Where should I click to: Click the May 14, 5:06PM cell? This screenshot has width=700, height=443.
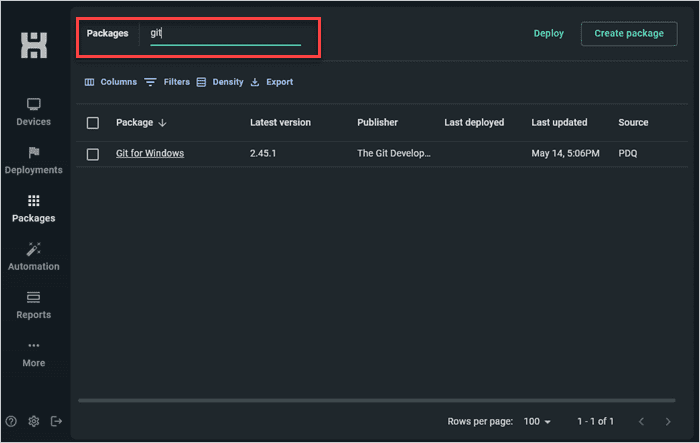[x=565, y=153]
